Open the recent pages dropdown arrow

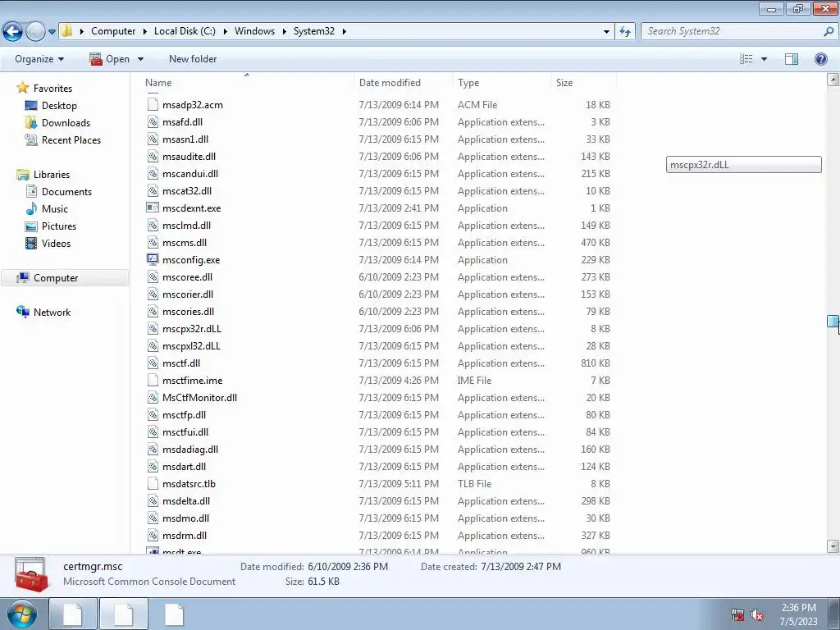(x=52, y=32)
